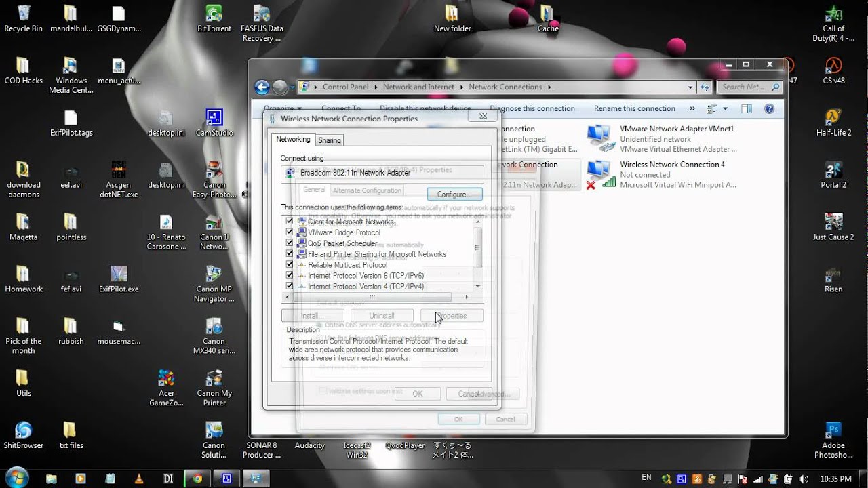Click the Search Network Connections box
Viewport: 868px width, 488px height.
(x=749, y=87)
